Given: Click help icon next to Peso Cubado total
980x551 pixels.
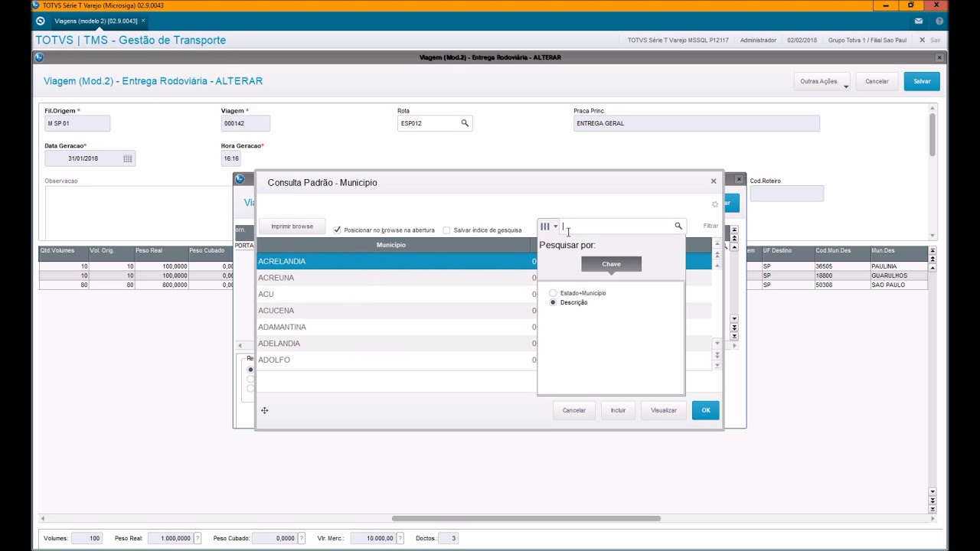Looking at the screenshot, I should (x=301, y=538).
